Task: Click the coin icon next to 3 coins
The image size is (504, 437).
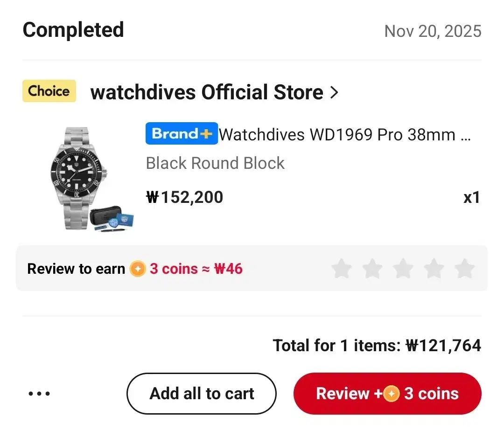Action: [137, 269]
